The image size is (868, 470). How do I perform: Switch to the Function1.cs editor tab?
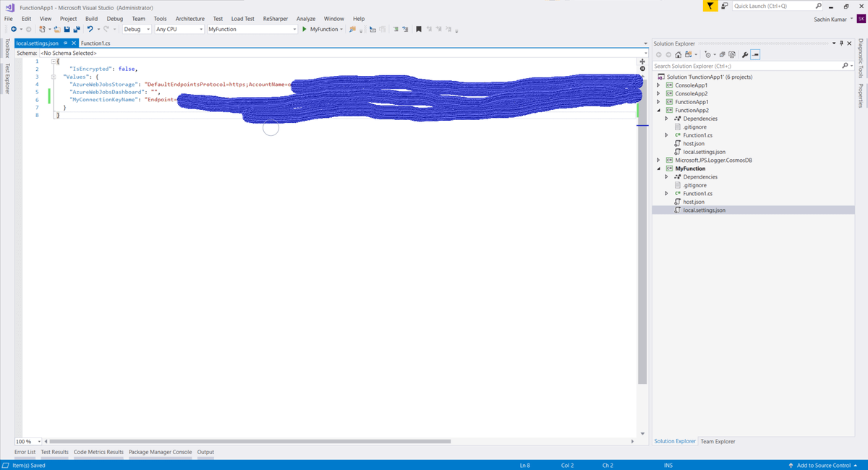pos(95,43)
